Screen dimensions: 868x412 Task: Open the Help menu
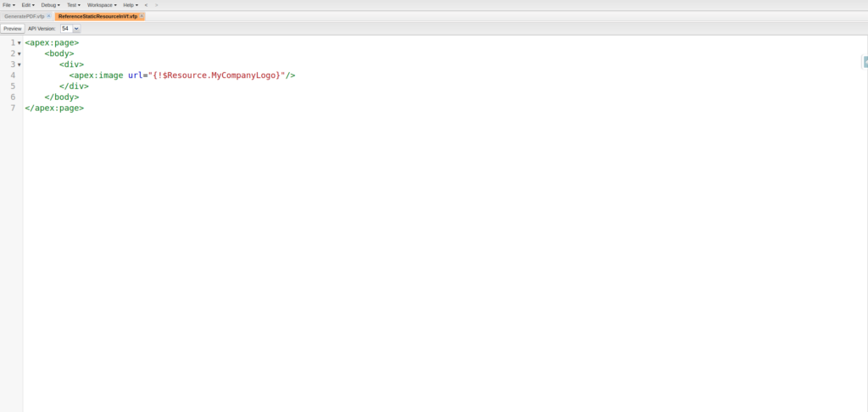tap(130, 5)
